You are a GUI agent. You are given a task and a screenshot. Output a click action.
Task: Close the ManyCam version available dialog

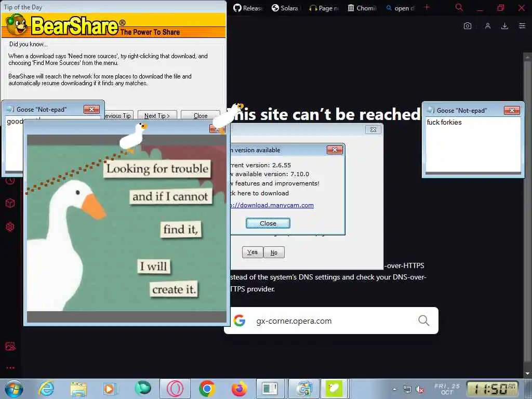click(335, 150)
